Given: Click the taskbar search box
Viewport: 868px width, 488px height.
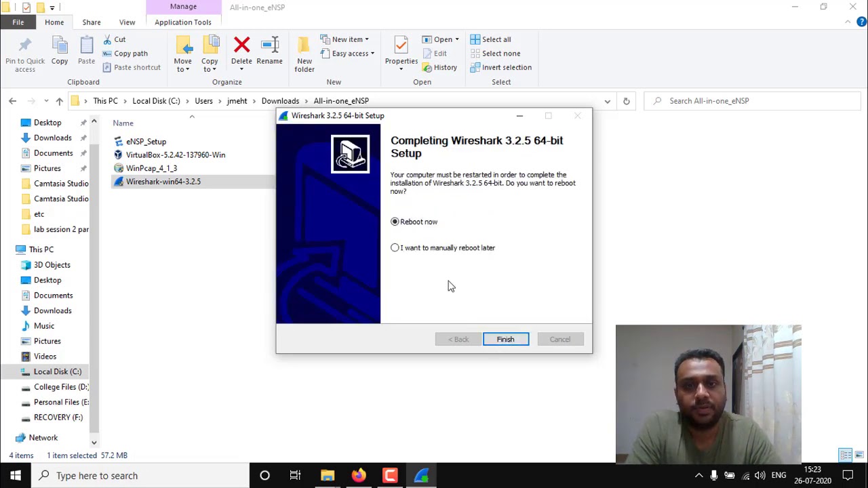Looking at the screenshot, I should pyautogui.click(x=140, y=475).
